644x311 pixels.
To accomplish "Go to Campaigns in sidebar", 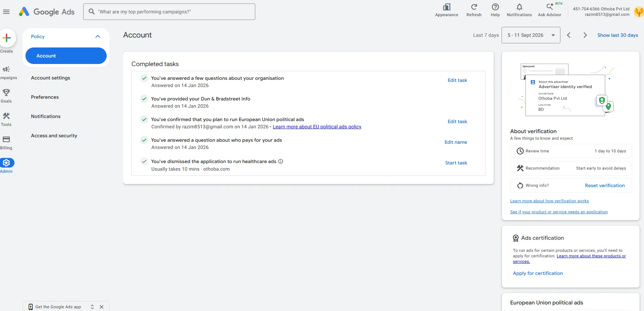I will pos(7,73).
